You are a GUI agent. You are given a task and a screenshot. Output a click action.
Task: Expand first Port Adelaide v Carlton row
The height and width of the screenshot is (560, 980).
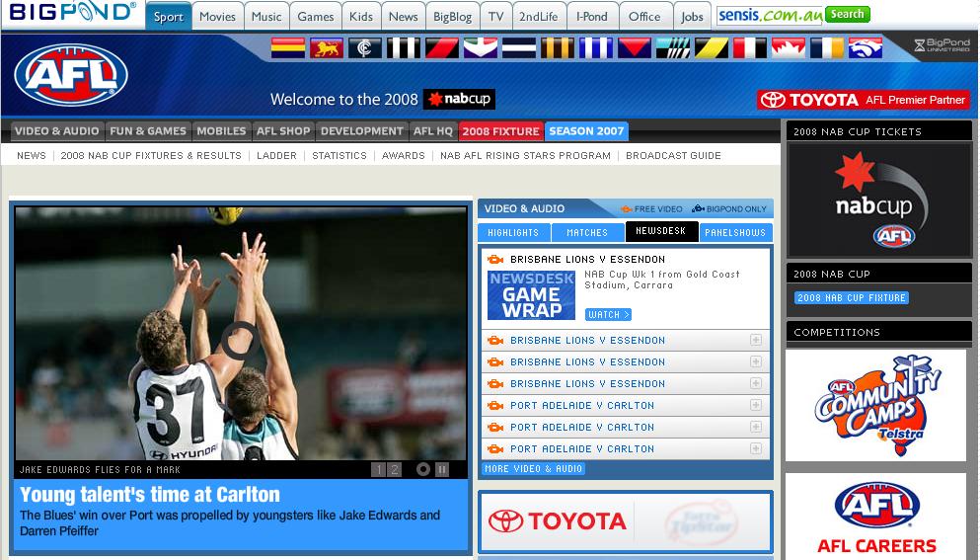click(x=756, y=406)
